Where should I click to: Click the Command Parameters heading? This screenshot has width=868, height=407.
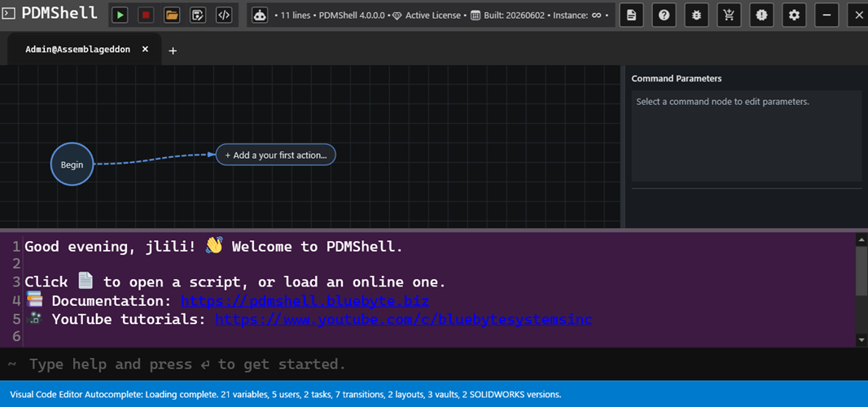(x=677, y=79)
